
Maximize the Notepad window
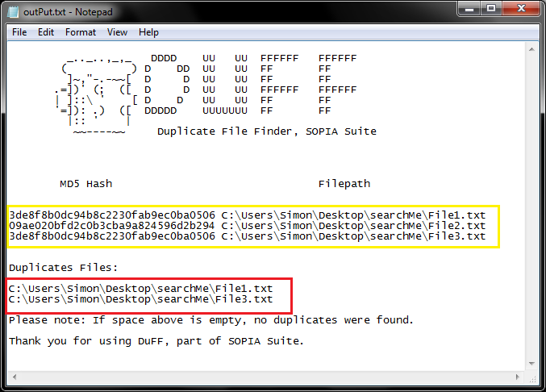click(x=491, y=8)
